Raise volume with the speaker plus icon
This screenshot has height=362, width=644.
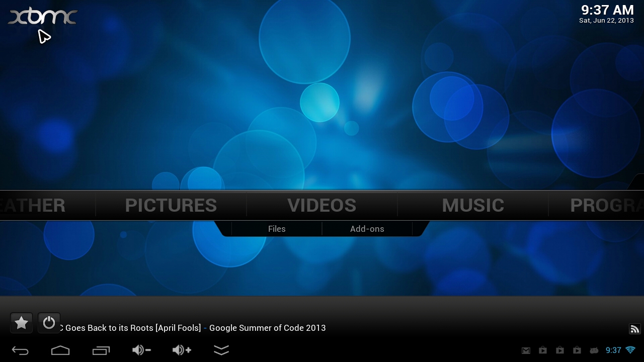click(x=182, y=350)
